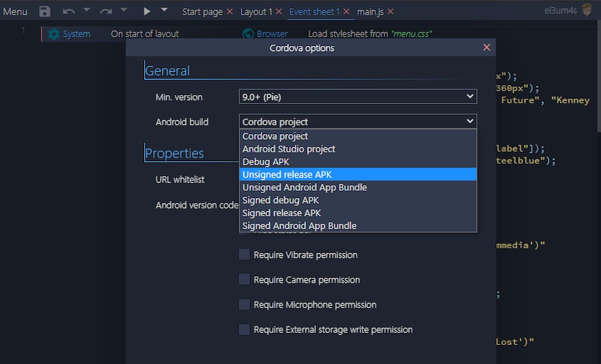Open the Preview options dropdown arrow
Screen dimensions: 601x364
pos(164,10)
